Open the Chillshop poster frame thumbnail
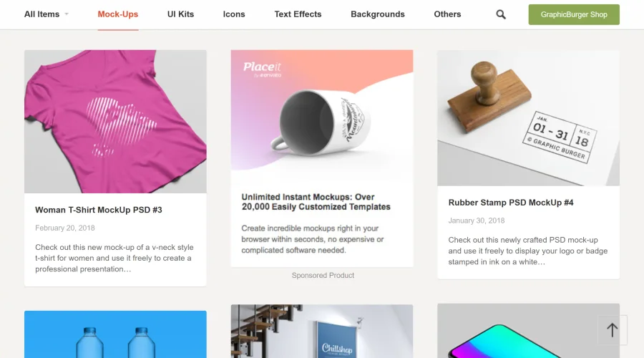 pyautogui.click(x=322, y=332)
